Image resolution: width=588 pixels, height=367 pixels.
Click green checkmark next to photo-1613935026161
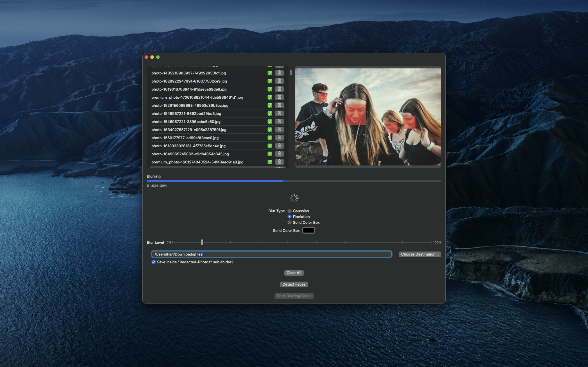[269, 146]
